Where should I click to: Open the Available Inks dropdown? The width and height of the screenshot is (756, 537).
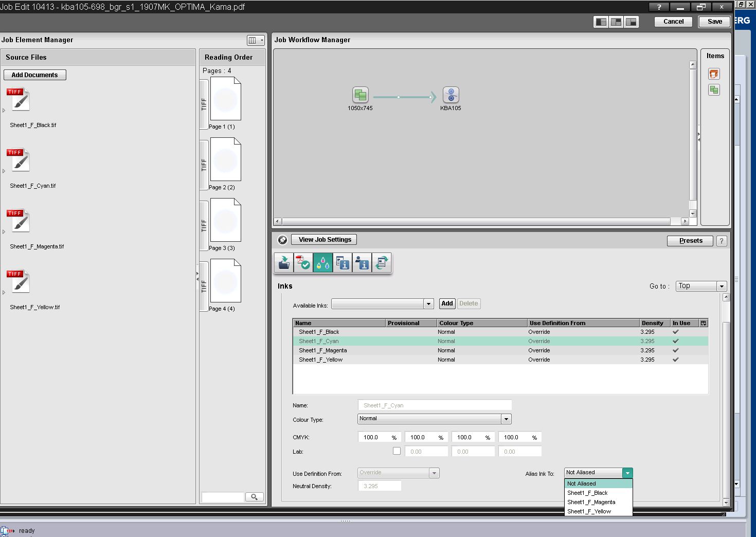click(x=429, y=304)
